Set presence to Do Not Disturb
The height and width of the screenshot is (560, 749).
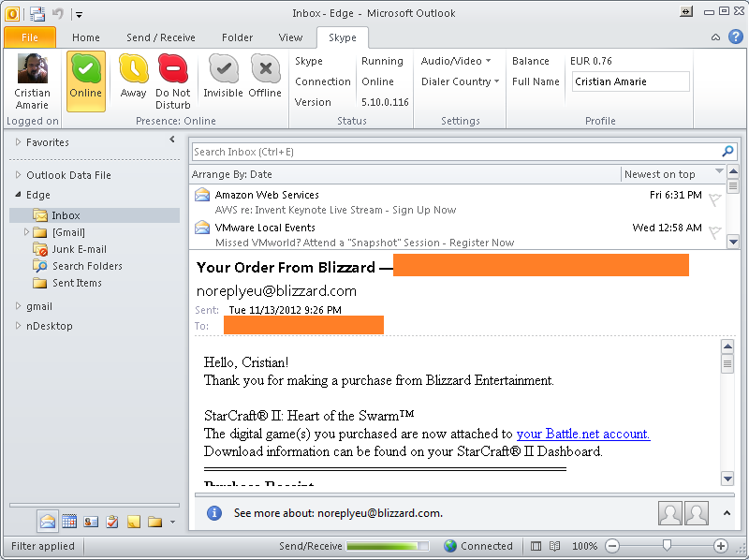[x=173, y=81]
